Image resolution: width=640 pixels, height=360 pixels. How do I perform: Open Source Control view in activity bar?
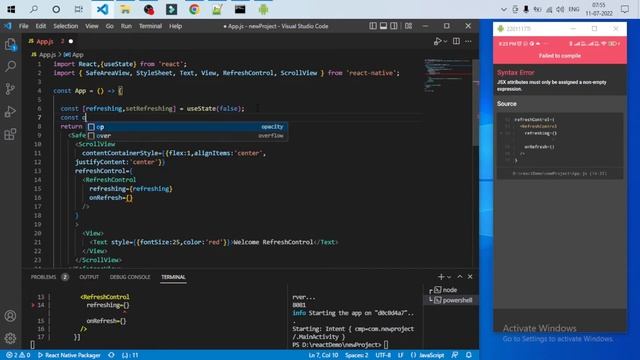[x=10, y=89]
